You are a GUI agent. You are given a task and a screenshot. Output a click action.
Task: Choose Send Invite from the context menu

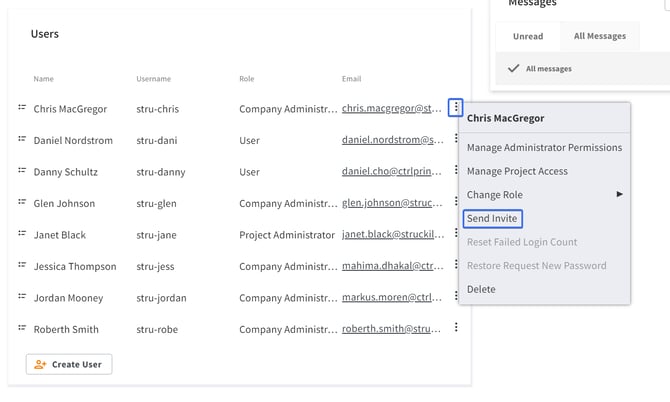pos(492,218)
